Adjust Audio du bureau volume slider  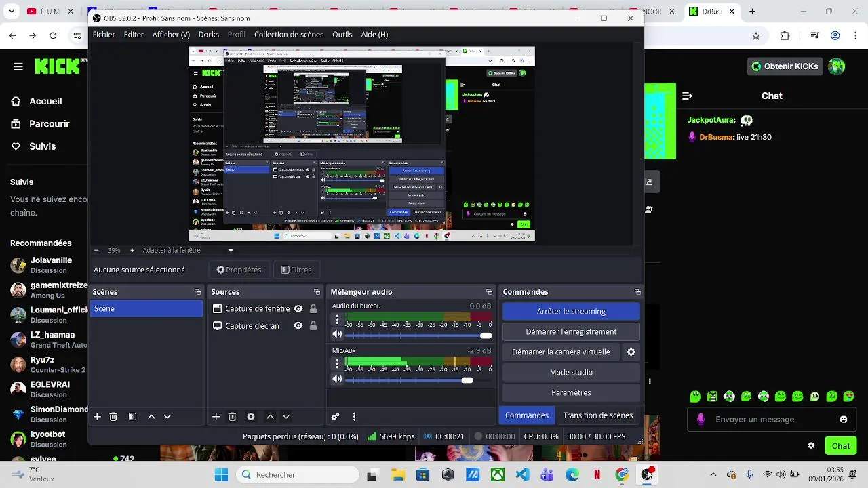pyautogui.click(x=418, y=335)
